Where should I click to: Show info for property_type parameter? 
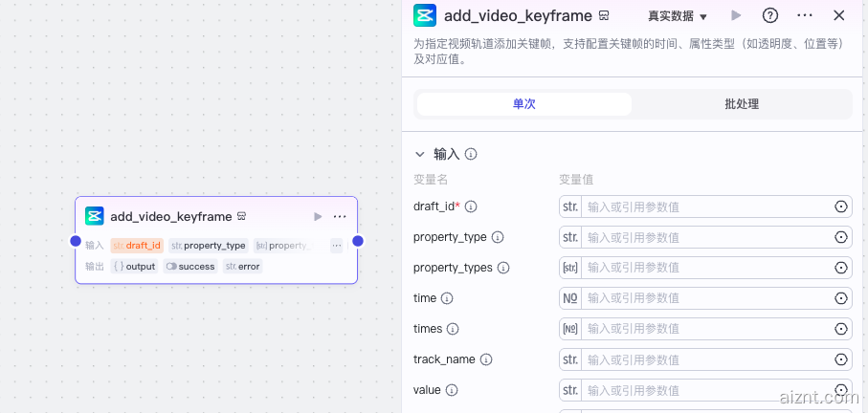pyautogui.click(x=498, y=237)
